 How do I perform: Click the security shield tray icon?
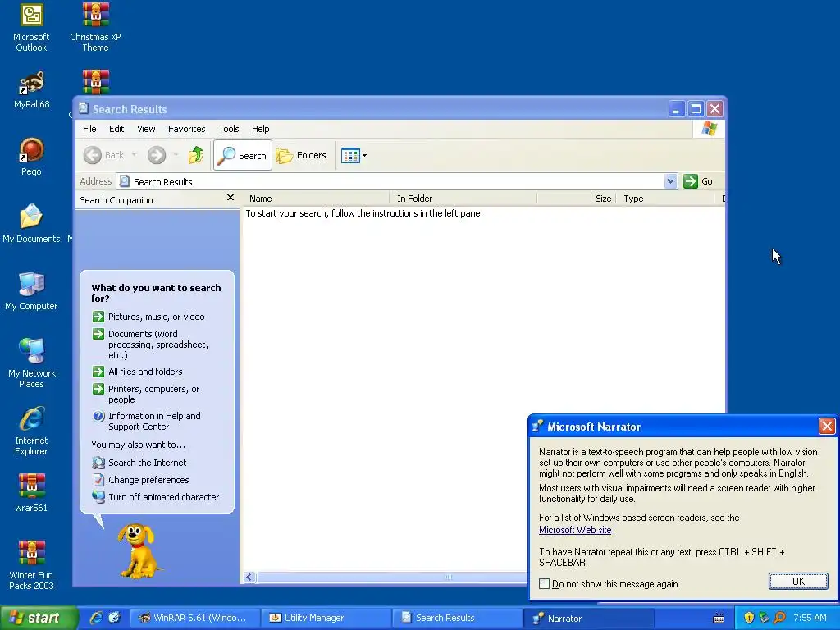click(749, 618)
